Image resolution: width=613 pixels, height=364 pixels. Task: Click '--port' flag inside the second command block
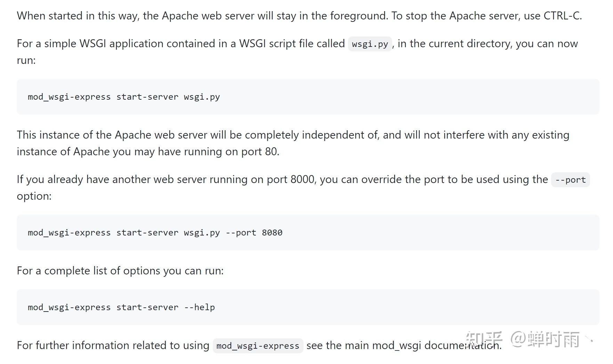point(241,233)
